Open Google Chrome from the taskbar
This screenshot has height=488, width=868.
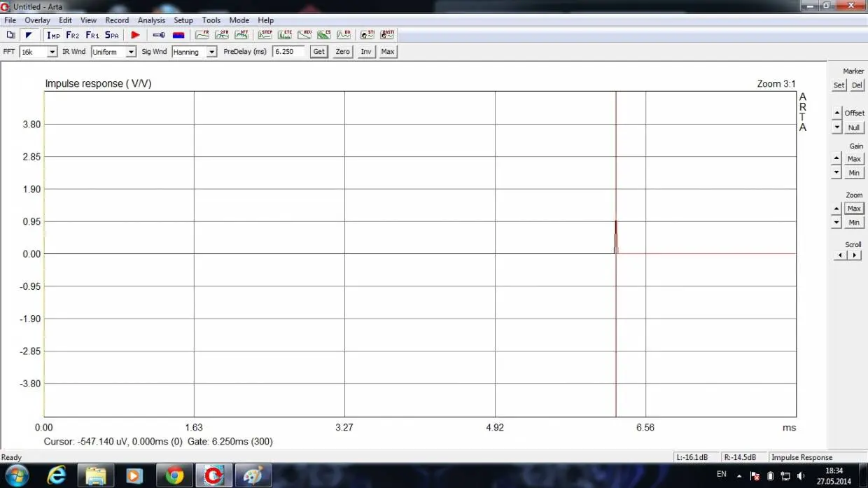pos(174,476)
